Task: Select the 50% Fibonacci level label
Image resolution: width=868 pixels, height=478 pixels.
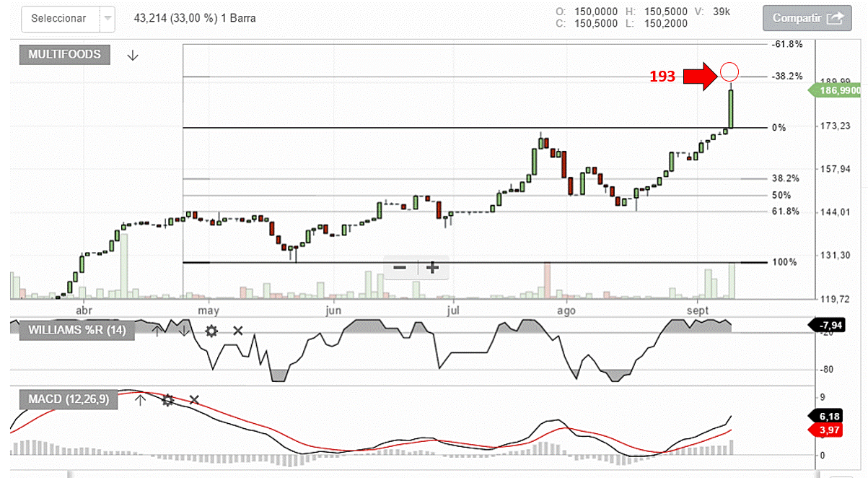Action: tap(781, 195)
